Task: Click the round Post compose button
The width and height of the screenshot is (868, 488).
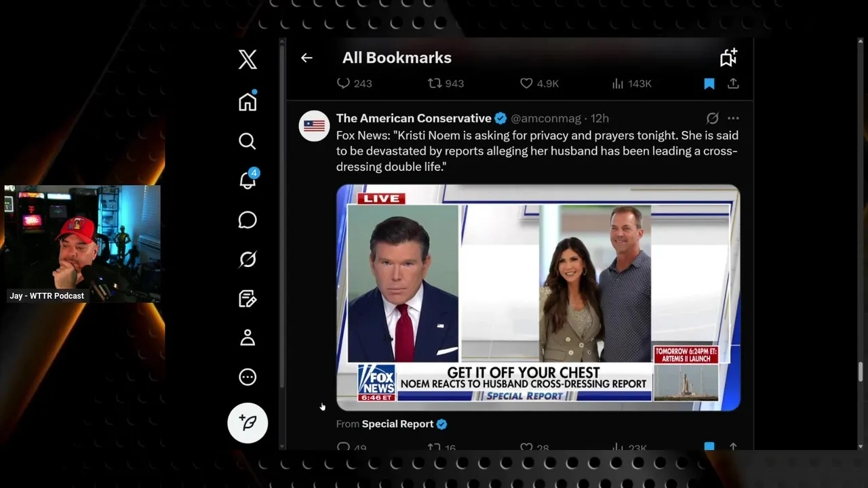Action: pyautogui.click(x=248, y=423)
